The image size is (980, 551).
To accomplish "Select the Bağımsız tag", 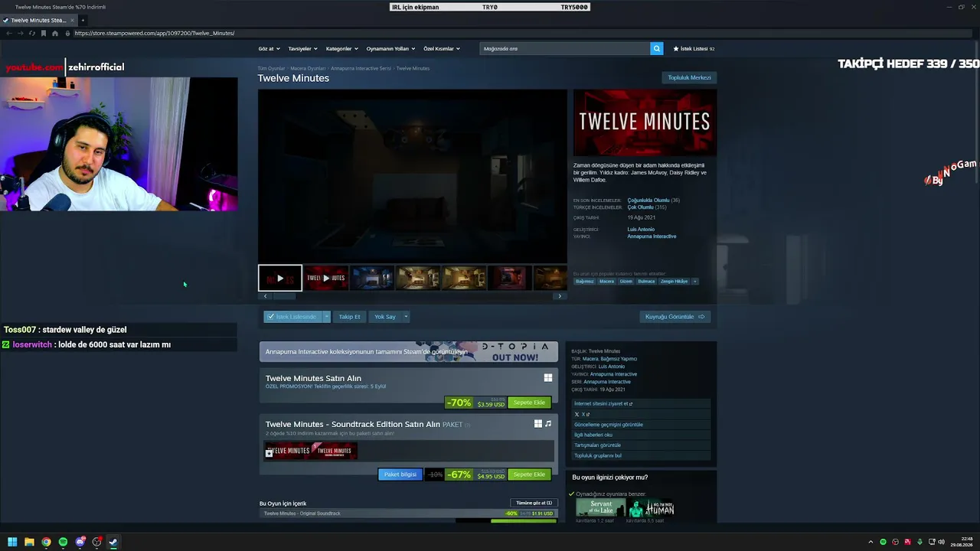I will [x=585, y=281].
